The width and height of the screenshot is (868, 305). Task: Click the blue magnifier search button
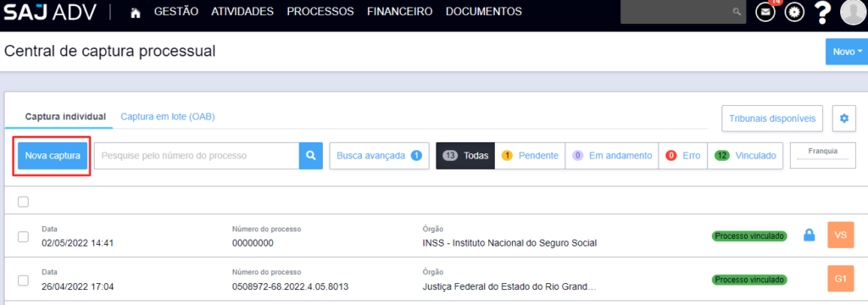[x=311, y=156]
